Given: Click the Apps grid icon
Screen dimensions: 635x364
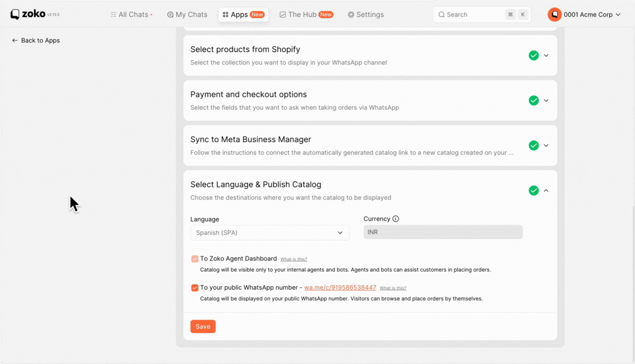Looking at the screenshot, I should (x=226, y=15).
